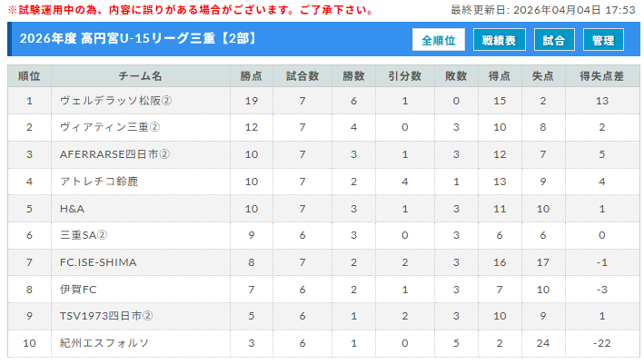
Task: Click the チーム名 column header
Action: (140, 75)
